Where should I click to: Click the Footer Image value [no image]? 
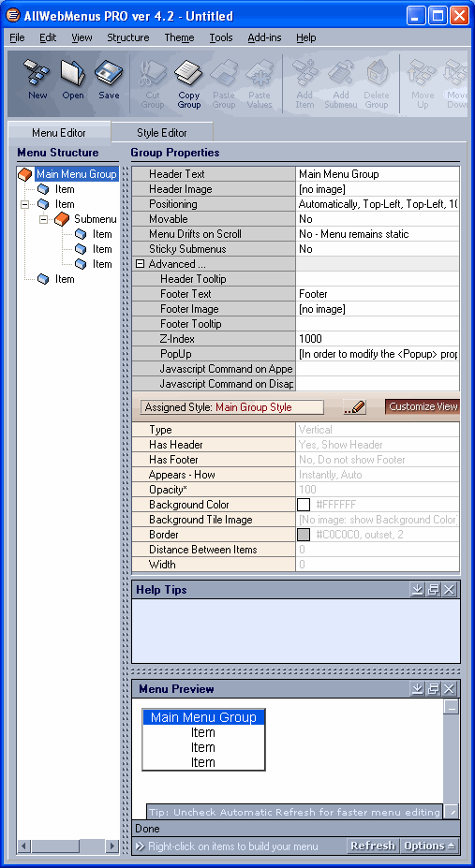click(379, 309)
